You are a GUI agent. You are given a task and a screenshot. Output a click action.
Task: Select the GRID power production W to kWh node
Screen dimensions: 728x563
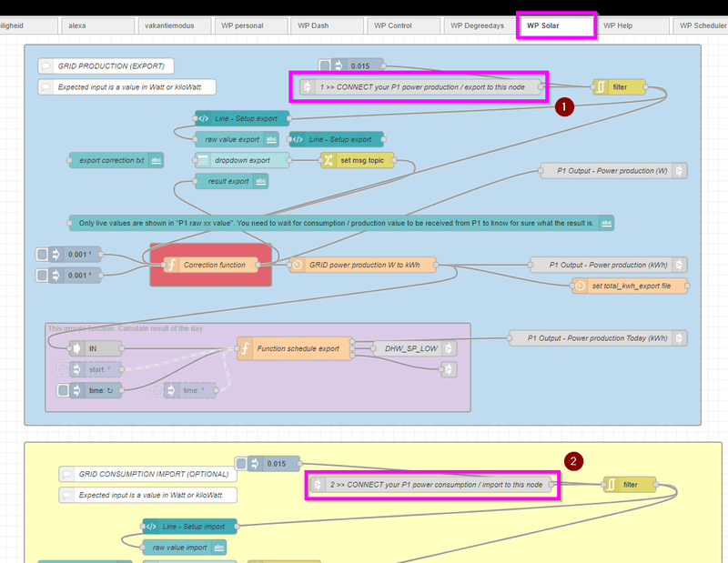[x=362, y=265]
